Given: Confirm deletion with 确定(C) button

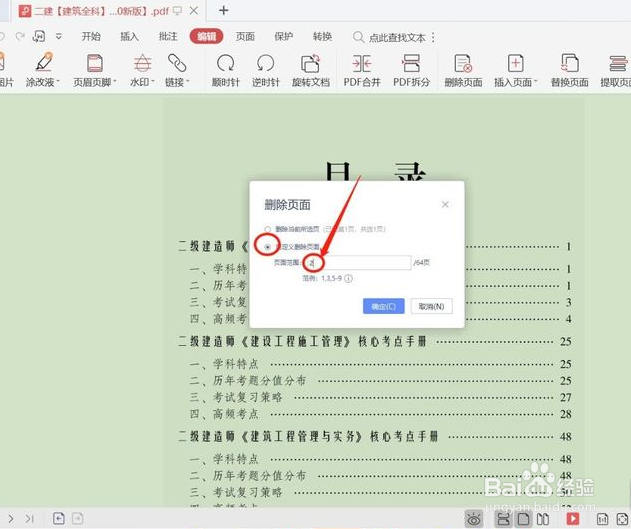Looking at the screenshot, I should click(384, 306).
